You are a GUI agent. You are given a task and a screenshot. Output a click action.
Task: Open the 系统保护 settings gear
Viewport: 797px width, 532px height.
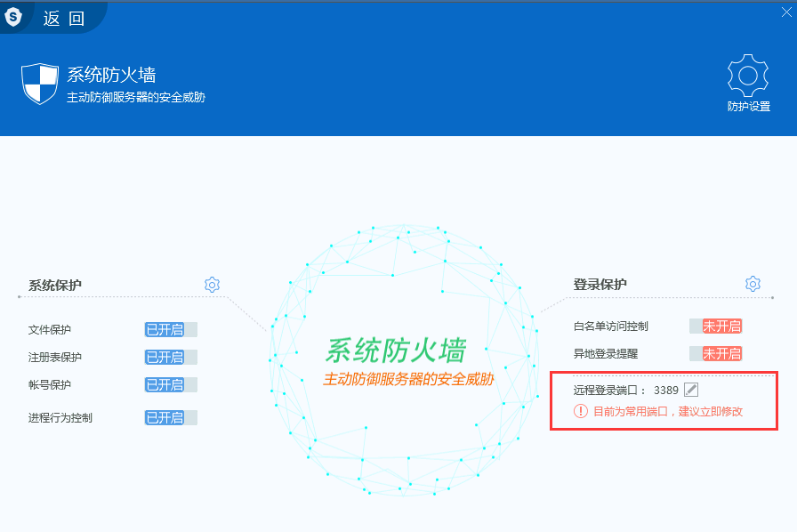pyautogui.click(x=212, y=285)
